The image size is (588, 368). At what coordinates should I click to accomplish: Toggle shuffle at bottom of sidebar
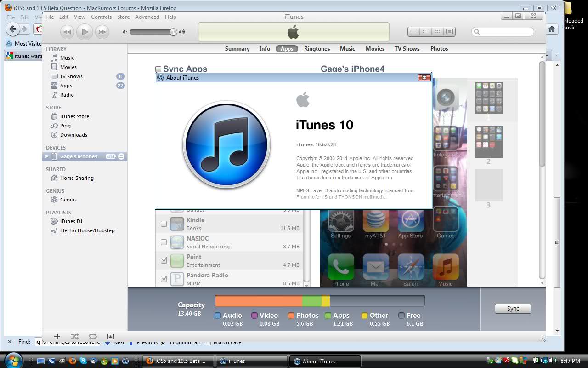tap(75, 336)
